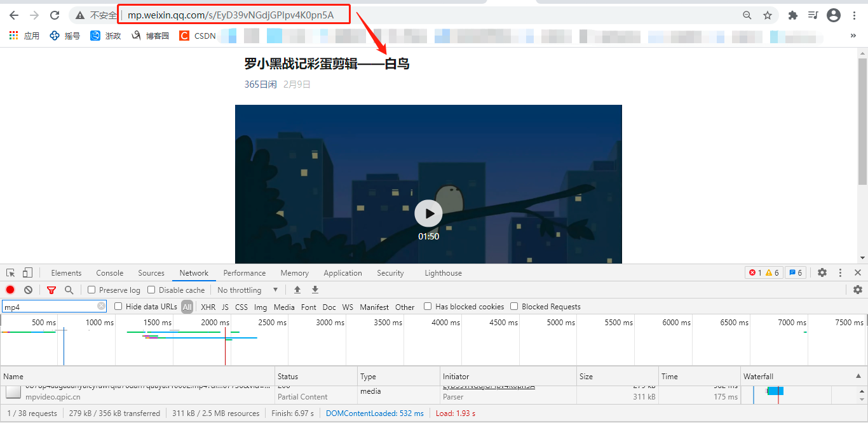Filter requests by JS
Viewport: 868px width, 423px height.
225,307
